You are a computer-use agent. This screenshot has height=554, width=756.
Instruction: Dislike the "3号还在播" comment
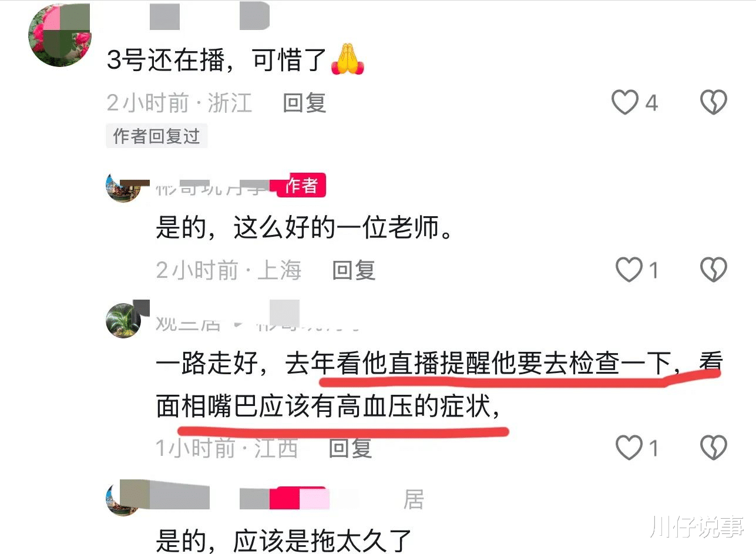714,103
